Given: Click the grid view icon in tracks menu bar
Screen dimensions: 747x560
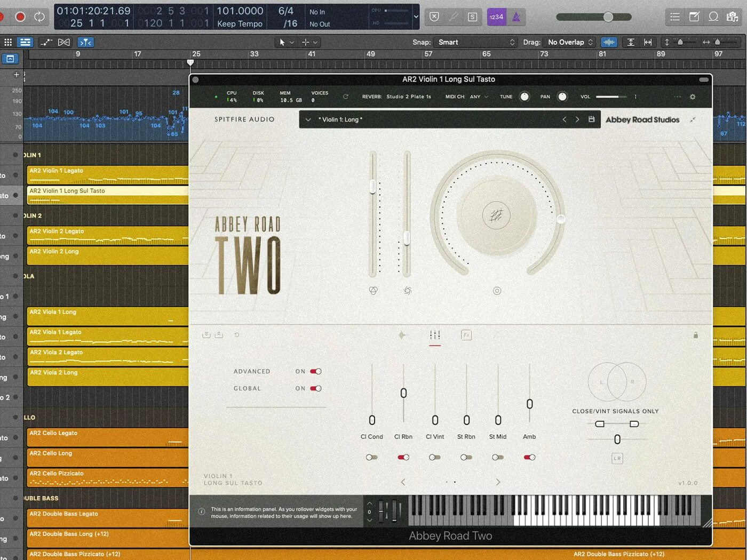Looking at the screenshot, I should pos(8,42).
